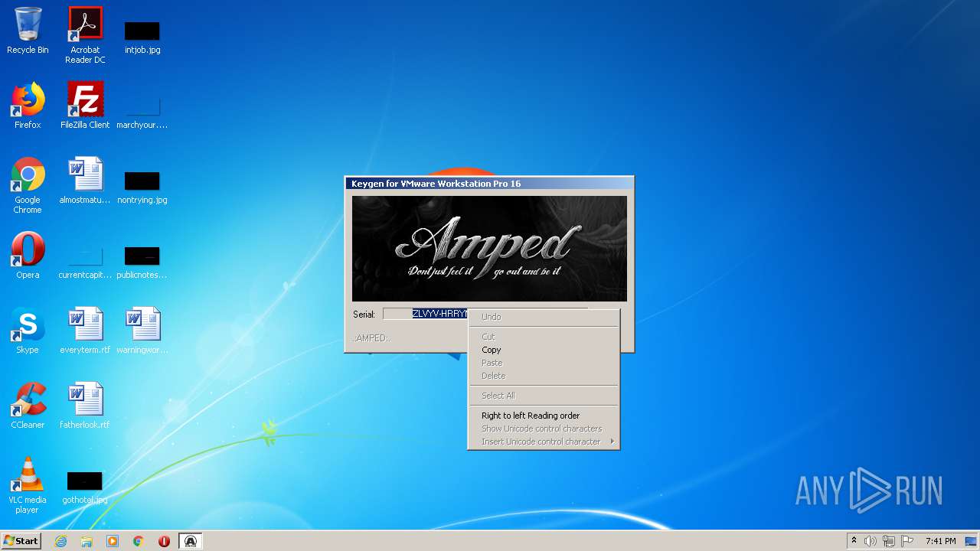980x551 pixels.
Task: Select the fatherlook.rtf document icon
Action: point(85,406)
